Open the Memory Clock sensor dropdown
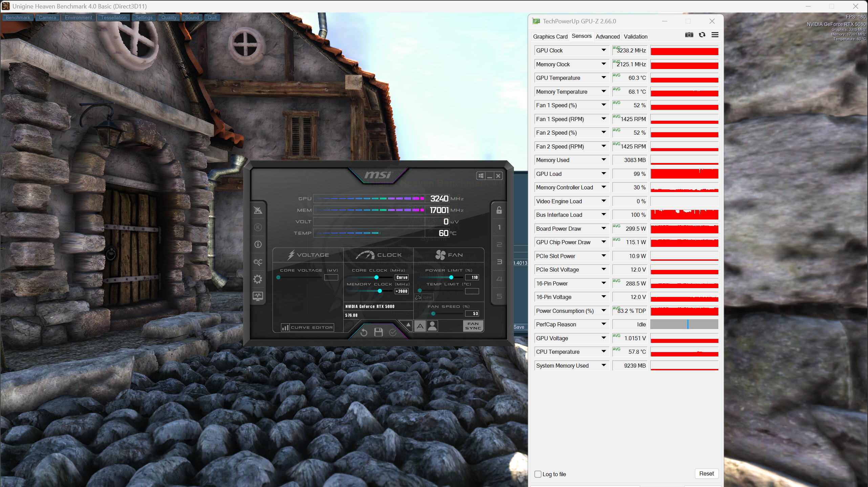868x487 pixels. 604,64
